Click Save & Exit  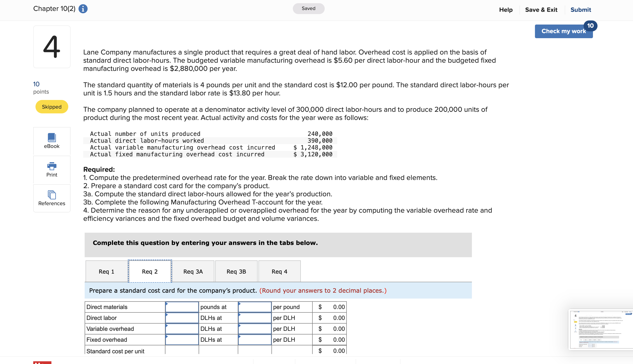[x=541, y=10]
